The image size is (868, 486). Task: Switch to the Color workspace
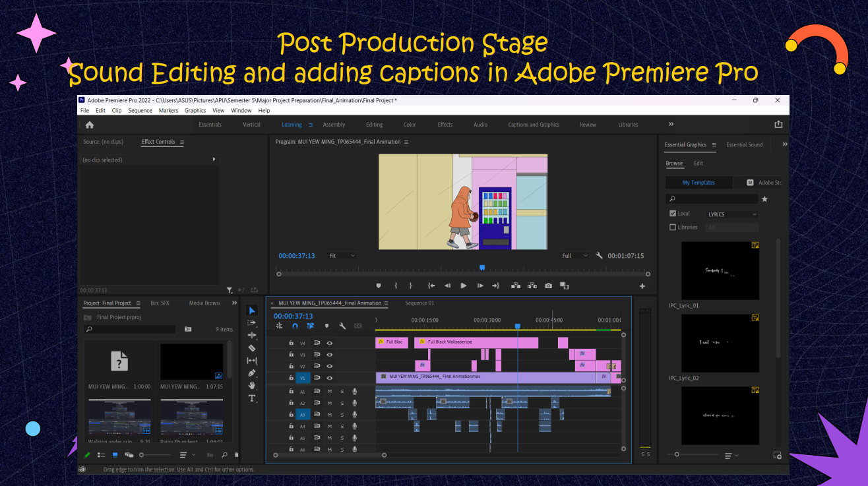(x=410, y=125)
